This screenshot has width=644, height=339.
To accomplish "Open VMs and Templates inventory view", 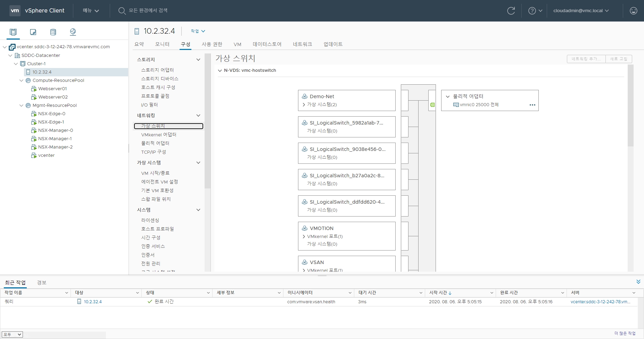I will 33,32.
